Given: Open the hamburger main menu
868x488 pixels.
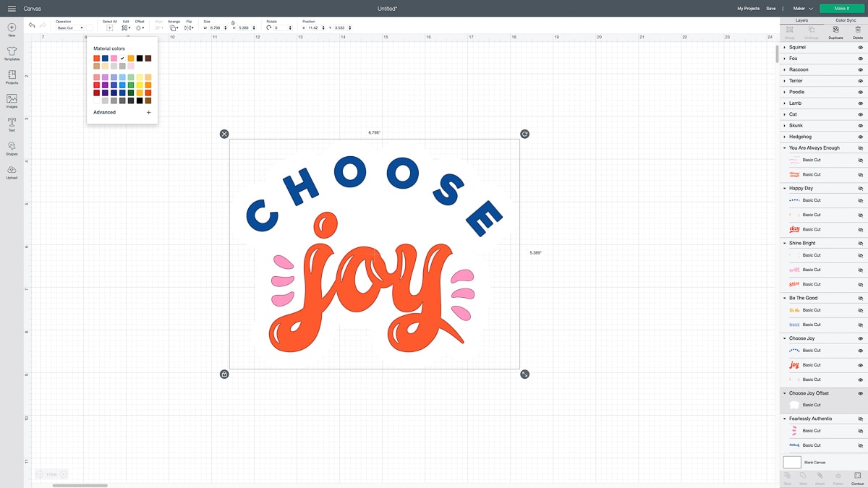Looking at the screenshot, I should pyautogui.click(x=12, y=9).
